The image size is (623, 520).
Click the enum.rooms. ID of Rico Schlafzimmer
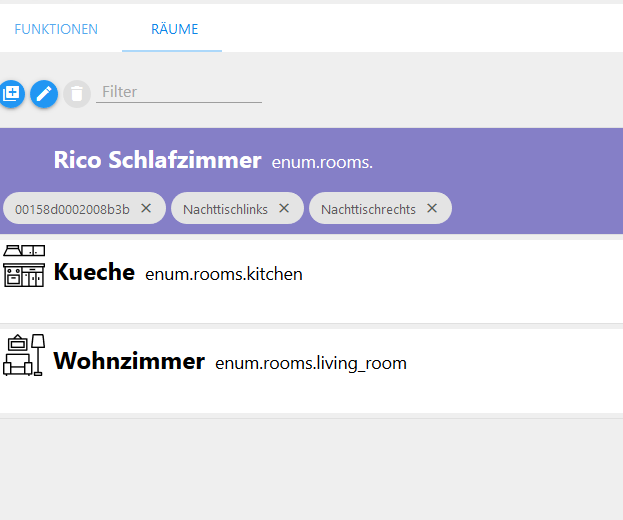point(322,162)
